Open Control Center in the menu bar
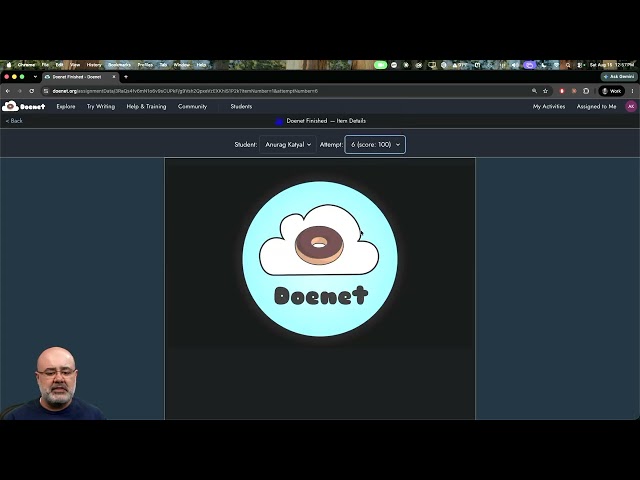640x480 pixels. point(581,65)
